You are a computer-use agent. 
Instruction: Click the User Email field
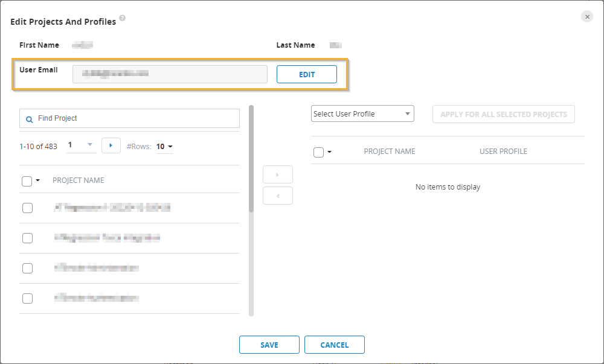click(x=170, y=74)
